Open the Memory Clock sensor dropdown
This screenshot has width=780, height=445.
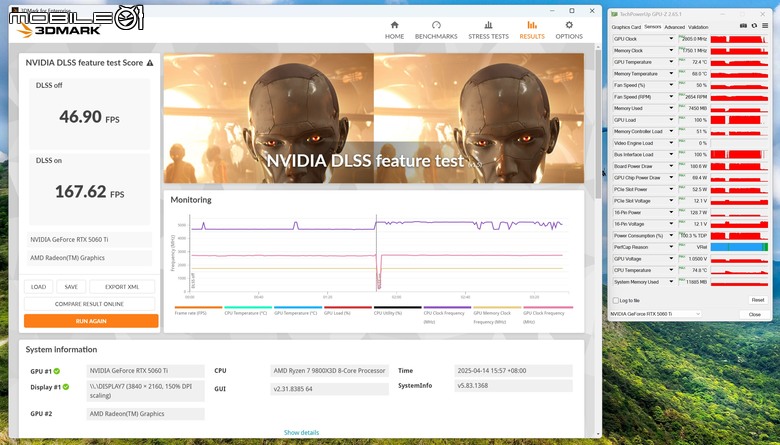point(671,50)
